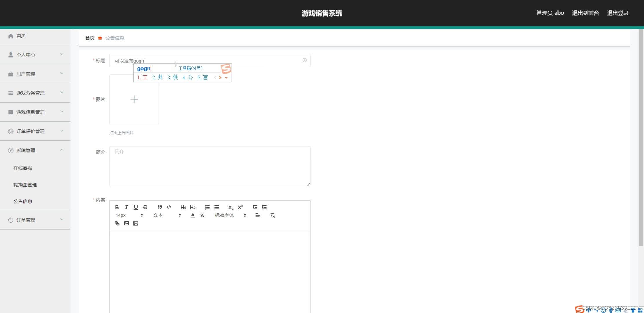Insert a code block in the editor

[x=169, y=207]
